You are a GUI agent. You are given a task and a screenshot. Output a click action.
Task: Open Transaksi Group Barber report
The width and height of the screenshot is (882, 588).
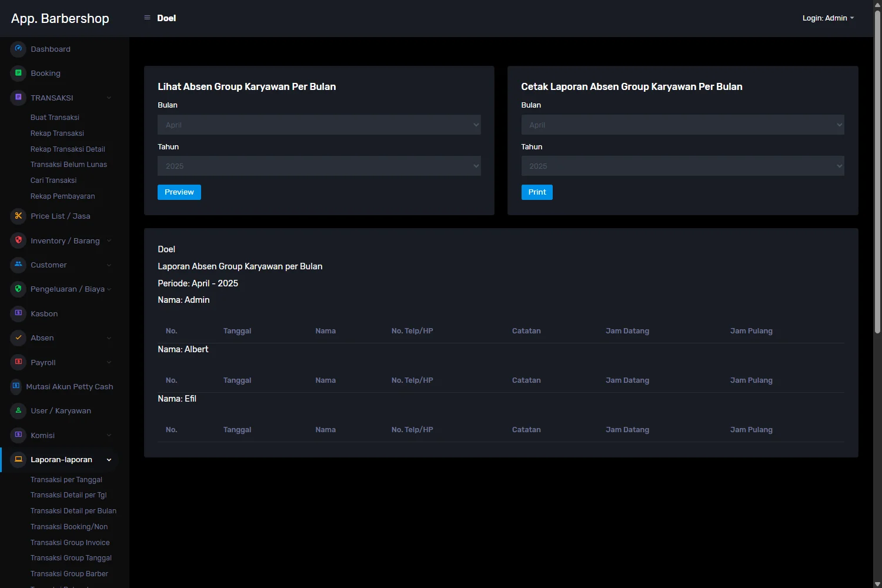[69, 574]
